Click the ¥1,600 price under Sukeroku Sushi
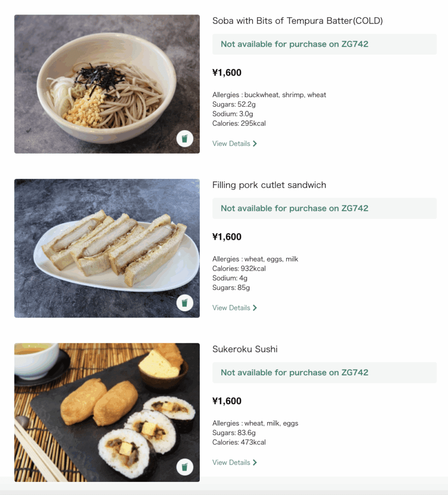This screenshot has height=495, width=448. [227, 401]
